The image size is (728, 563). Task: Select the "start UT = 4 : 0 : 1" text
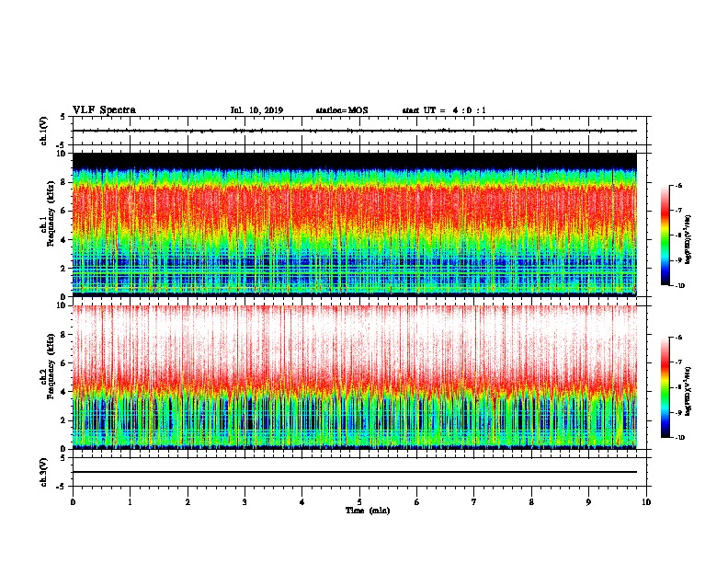click(444, 110)
